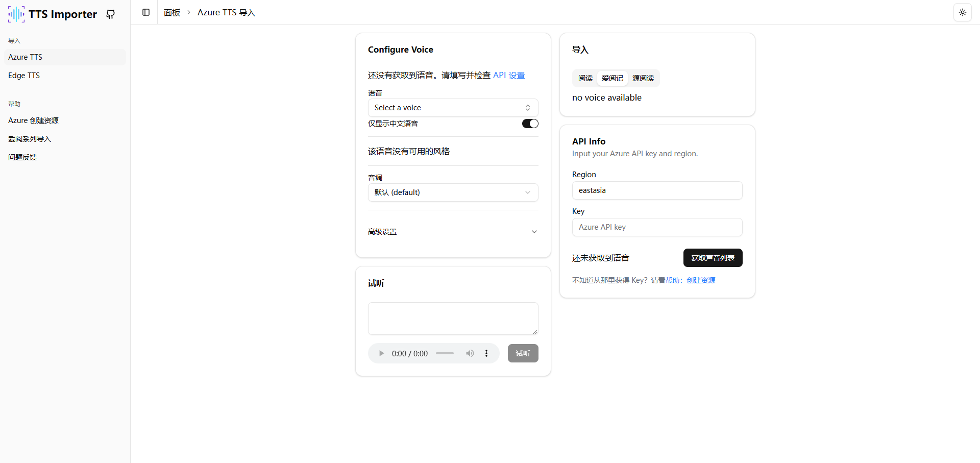Open the Select a voice dropdown
The height and width of the screenshot is (463, 980).
(452, 107)
